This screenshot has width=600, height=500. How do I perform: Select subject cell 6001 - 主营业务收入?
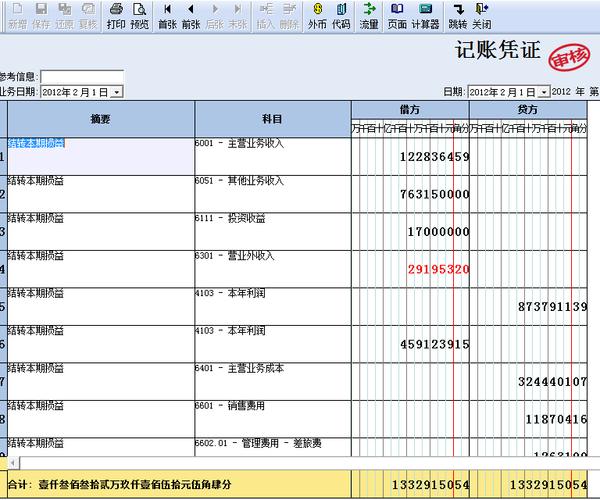click(272, 156)
